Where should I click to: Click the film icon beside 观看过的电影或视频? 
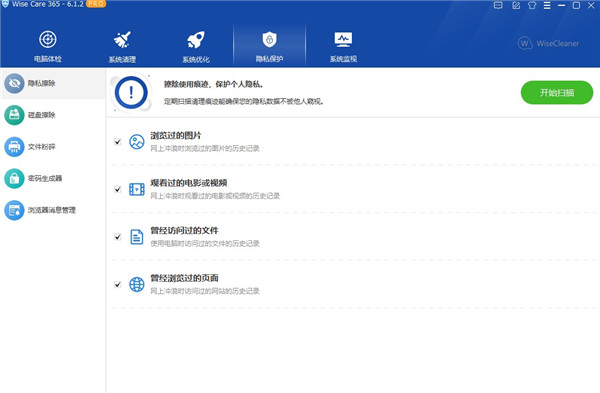tap(137, 189)
